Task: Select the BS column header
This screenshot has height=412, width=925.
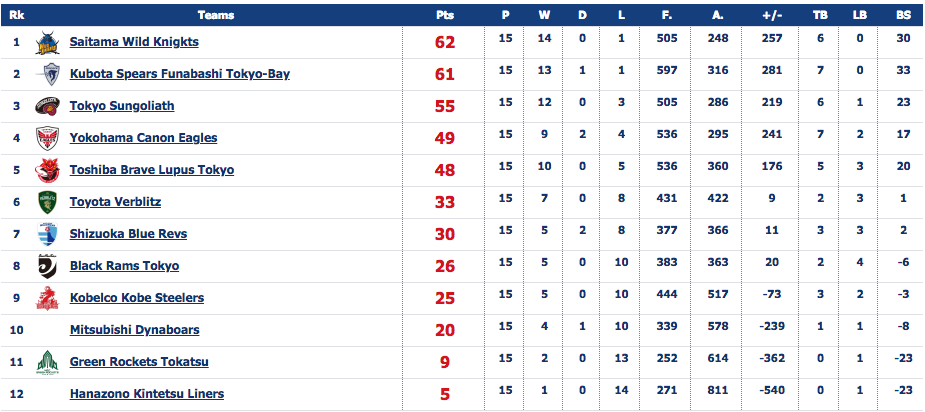Action: (x=903, y=15)
